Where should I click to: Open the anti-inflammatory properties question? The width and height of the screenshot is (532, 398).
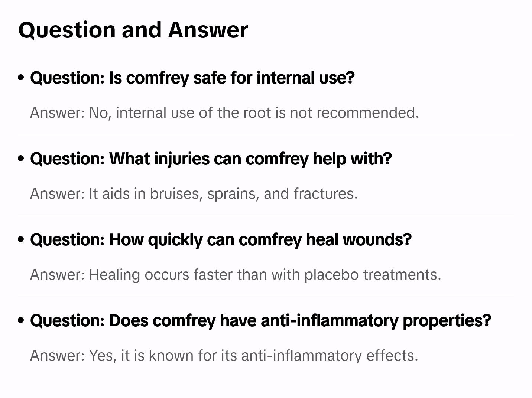pyautogui.click(x=260, y=321)
